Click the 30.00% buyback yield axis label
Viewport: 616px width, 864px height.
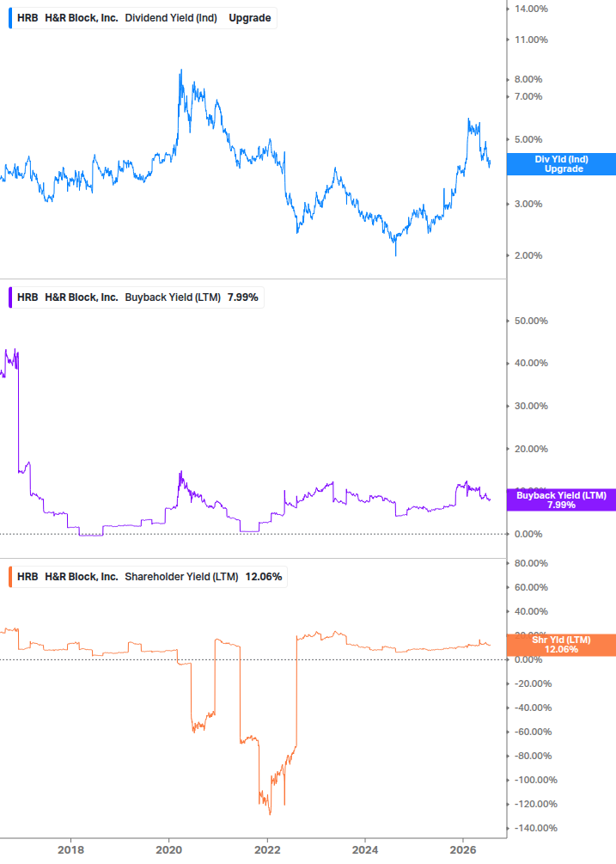tap(531, 406)
